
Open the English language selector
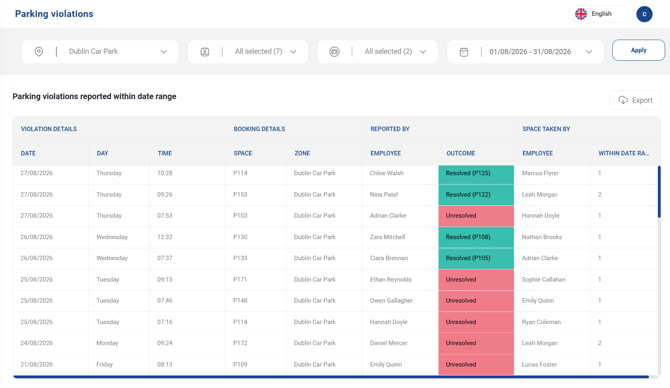(599, 14)
